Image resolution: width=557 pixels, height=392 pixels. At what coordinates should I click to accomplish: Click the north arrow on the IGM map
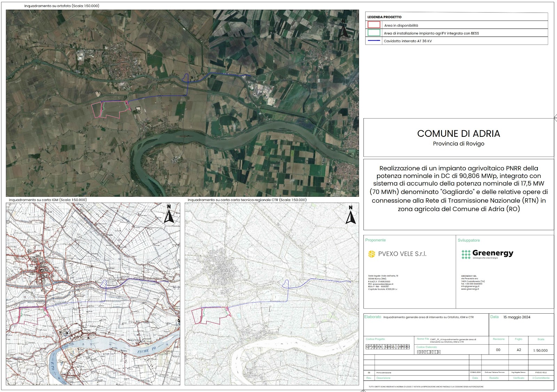click(169, 214)
